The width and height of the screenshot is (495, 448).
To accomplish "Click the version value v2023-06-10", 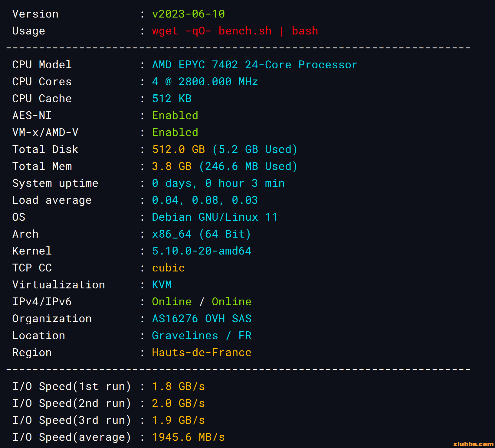I will point(188,14).
